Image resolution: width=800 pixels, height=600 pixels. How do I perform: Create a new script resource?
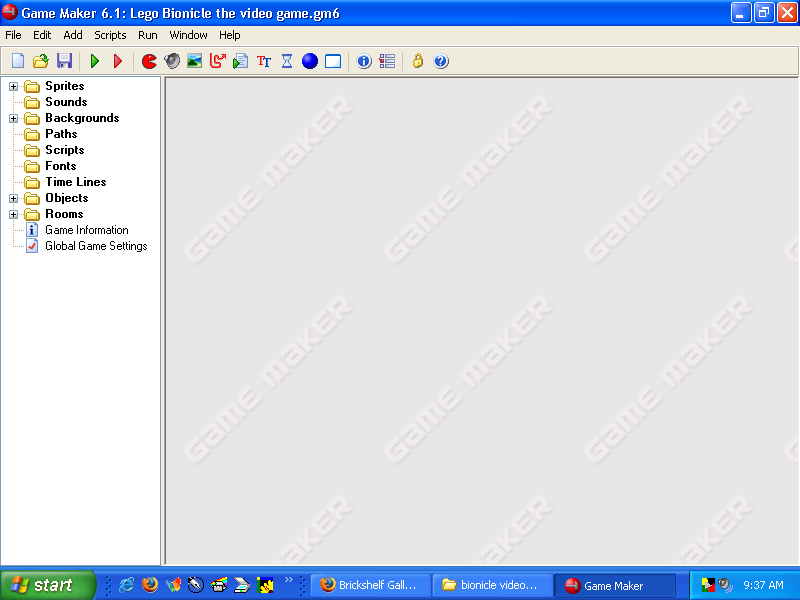tap(240, 61)
